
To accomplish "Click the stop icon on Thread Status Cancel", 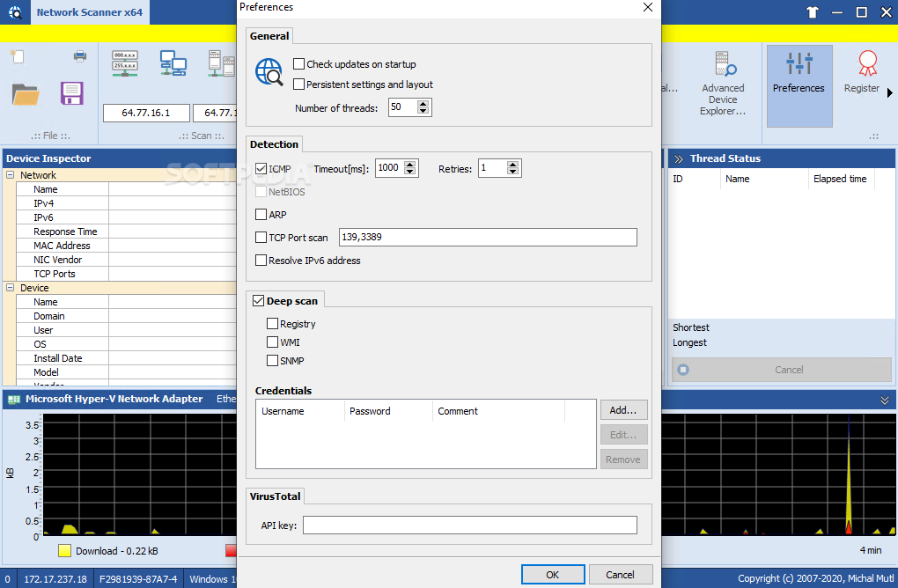I will point(682,370).
